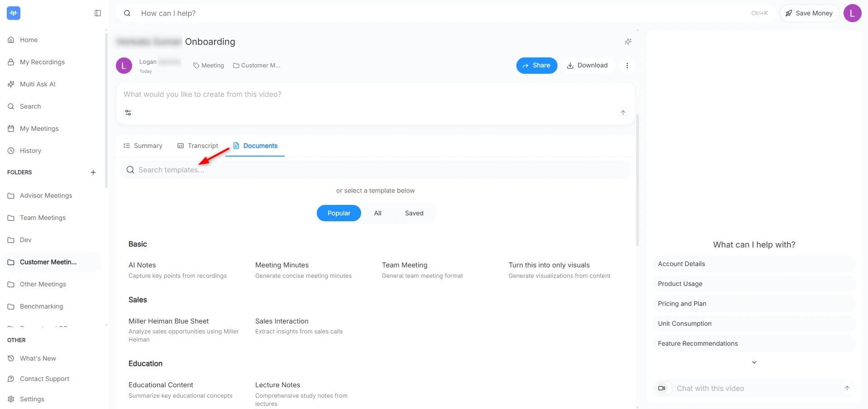
Task: Share this recording
Action: [x=537, y=66]
